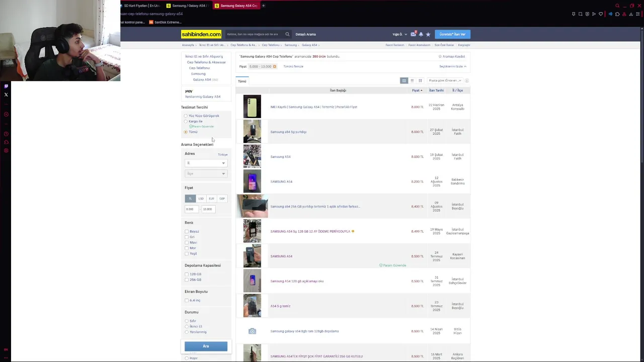This screenshot has width=644, height=362.
Task: Sort listings by the Fiyat column
Action: tap(417, 90)
